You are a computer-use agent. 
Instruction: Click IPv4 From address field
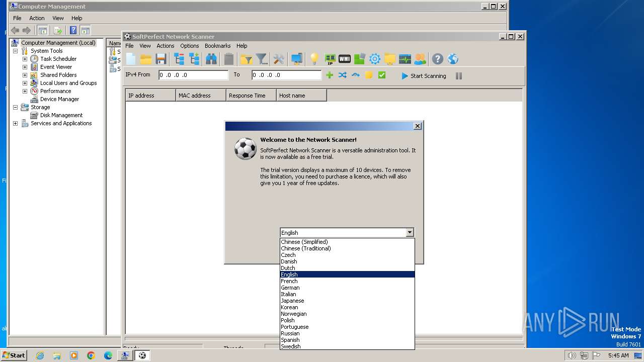coord(193,75)
